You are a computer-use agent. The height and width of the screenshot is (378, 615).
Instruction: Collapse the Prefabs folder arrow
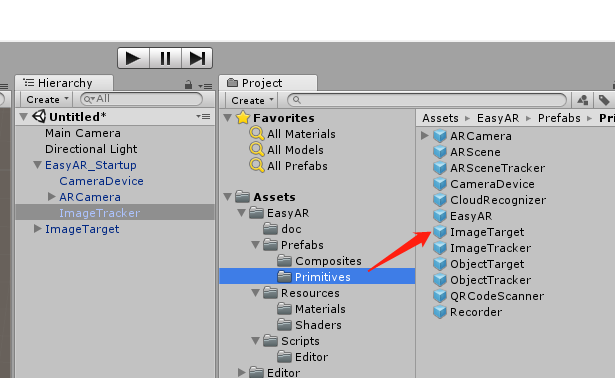[256, 245]
